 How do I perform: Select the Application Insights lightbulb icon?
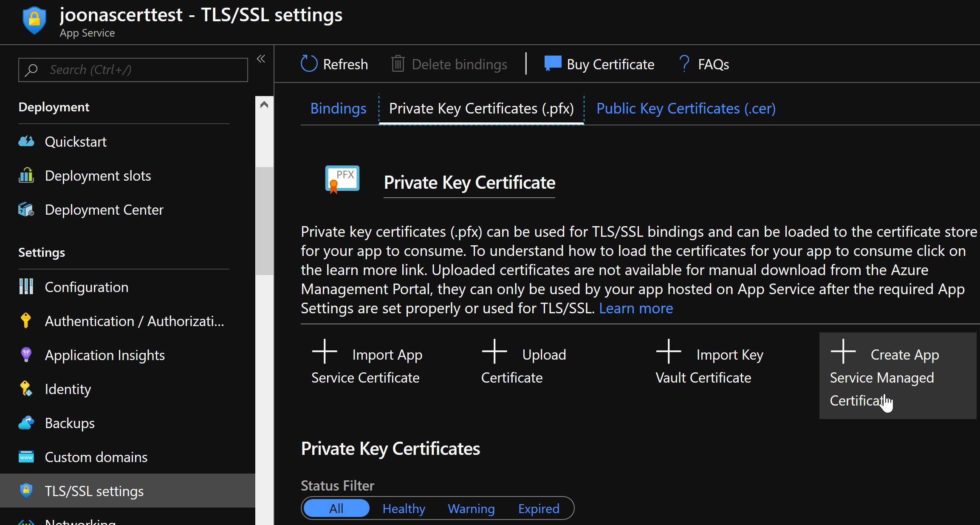tap(26, 355)
